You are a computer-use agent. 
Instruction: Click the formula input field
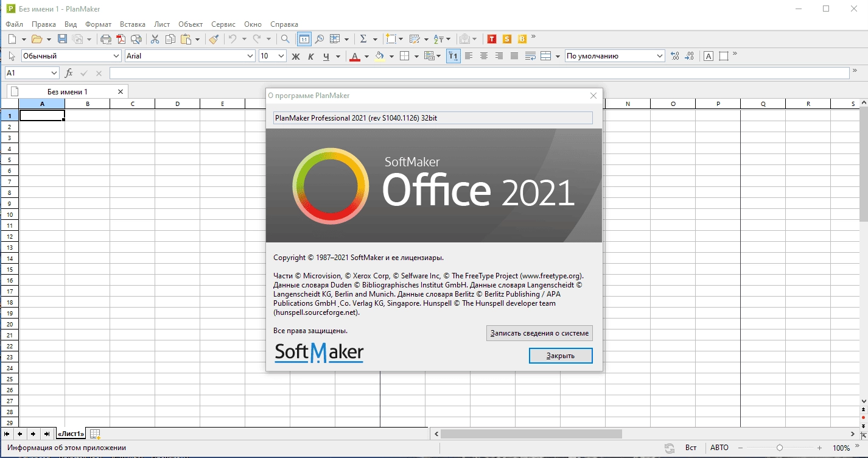(479, 73)
